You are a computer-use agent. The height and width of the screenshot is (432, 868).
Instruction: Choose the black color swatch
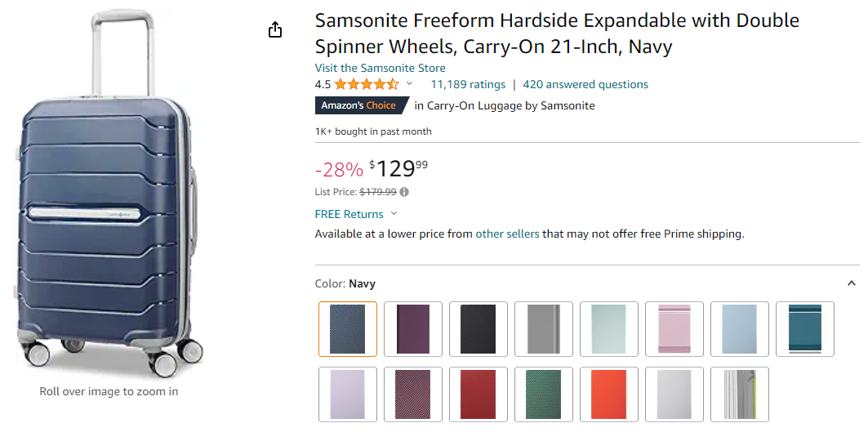(x=479, y=329)
